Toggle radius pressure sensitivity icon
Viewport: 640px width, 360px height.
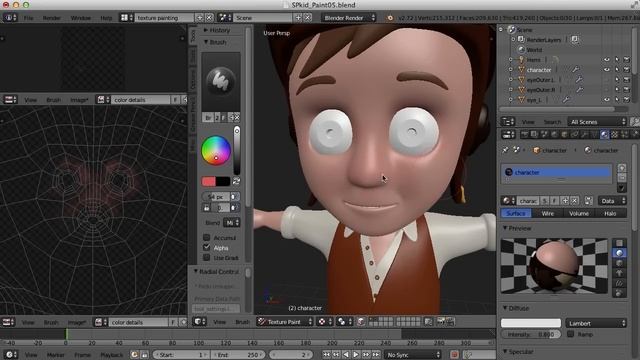[x=234, y=197]
